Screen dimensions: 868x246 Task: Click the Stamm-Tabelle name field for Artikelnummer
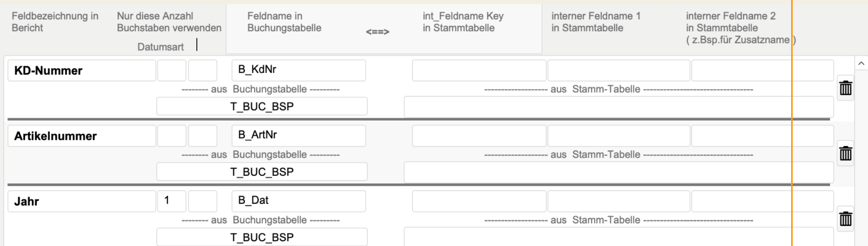[x=618, y=172]
